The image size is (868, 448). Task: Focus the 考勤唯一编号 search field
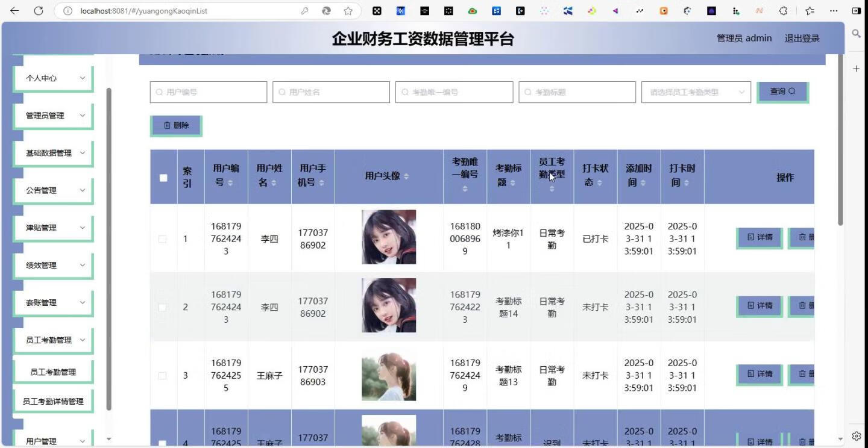454,92
